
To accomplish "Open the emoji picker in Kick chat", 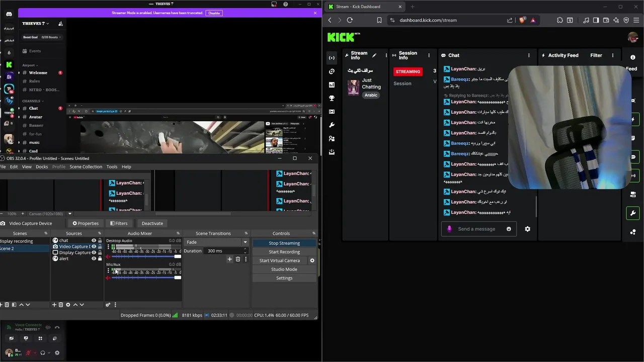I will tap(509, 229).
